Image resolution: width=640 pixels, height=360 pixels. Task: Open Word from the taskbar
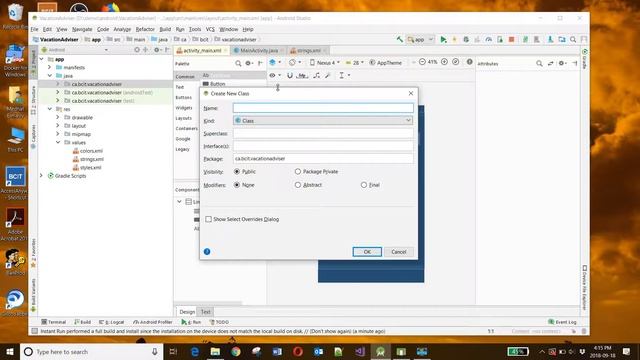coord(277,351)
